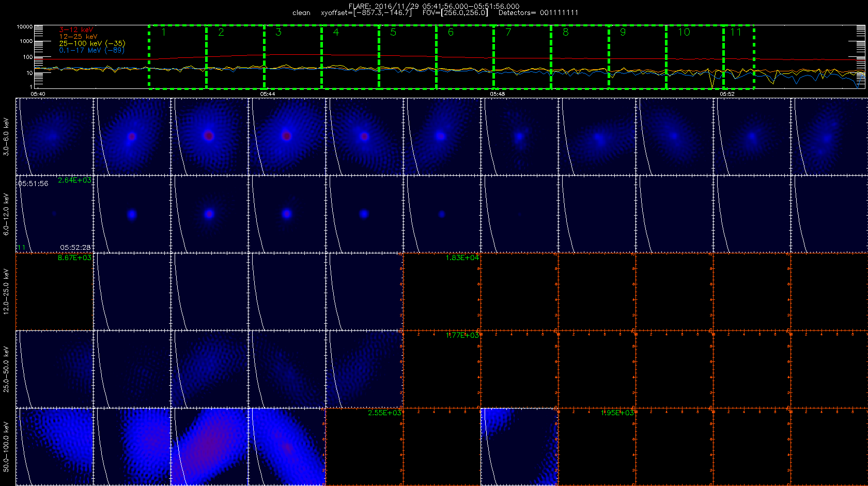
Task: Select interval 2 marker in the light curve
Action: [x=221, y=33]
